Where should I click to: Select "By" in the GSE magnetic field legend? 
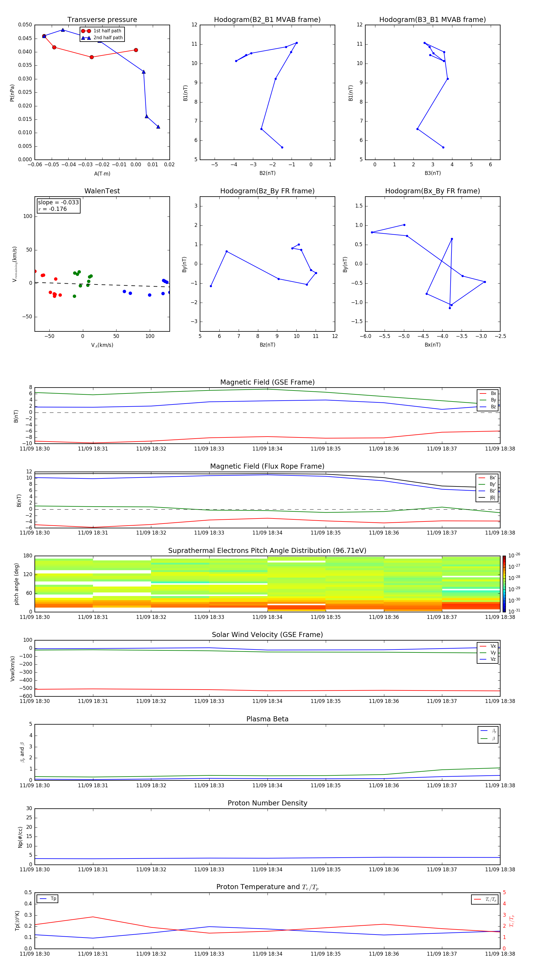(488, 400)
